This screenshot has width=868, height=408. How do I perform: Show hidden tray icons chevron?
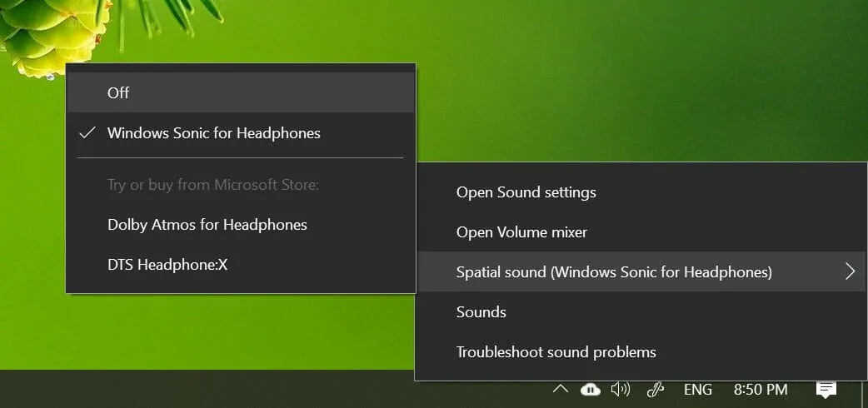pos(561,390)
